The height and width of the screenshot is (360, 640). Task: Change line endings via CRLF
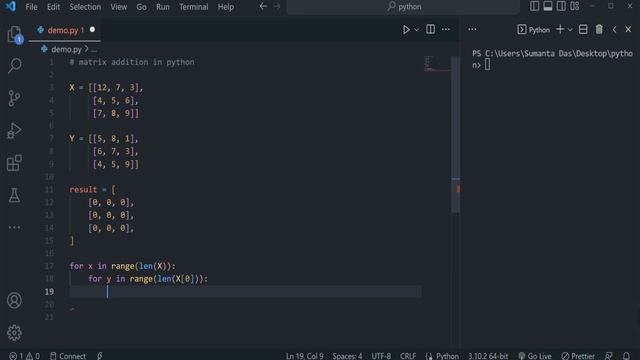tap(408, 356)
